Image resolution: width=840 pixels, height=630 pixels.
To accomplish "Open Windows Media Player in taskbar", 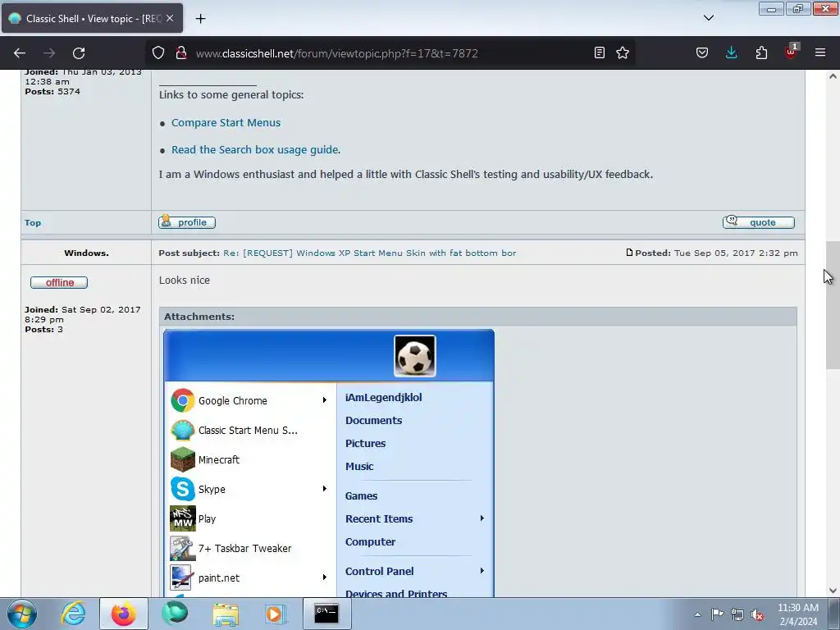I will point(276,614).
